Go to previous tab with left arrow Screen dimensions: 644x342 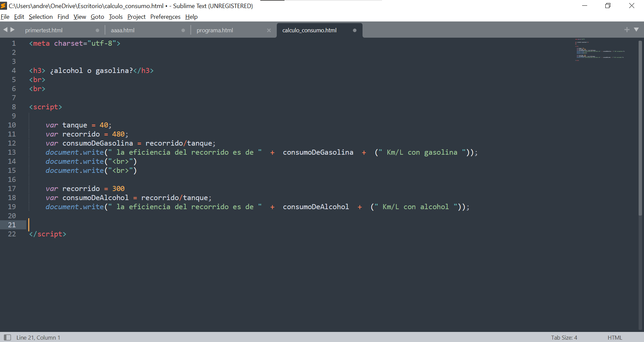[x=5, y=30]
